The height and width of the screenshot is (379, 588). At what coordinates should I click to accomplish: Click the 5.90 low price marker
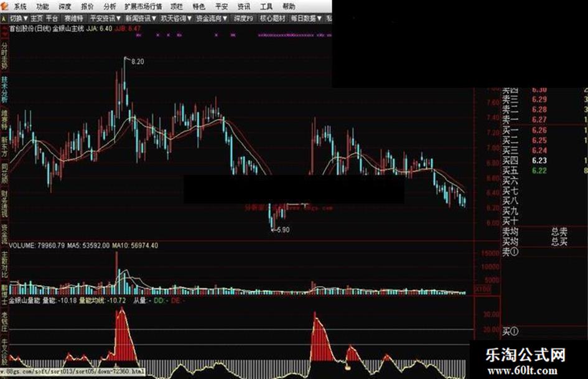point(282,230)
